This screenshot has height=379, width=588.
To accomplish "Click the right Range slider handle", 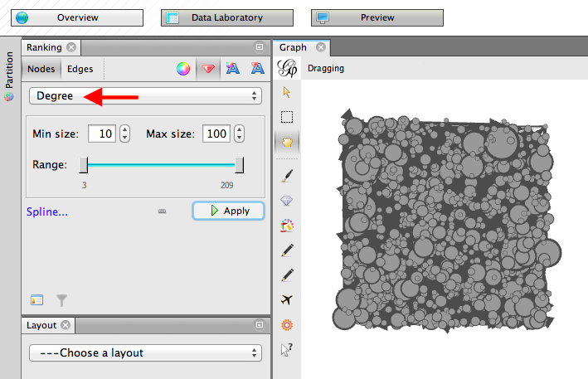I will point(239,165).
